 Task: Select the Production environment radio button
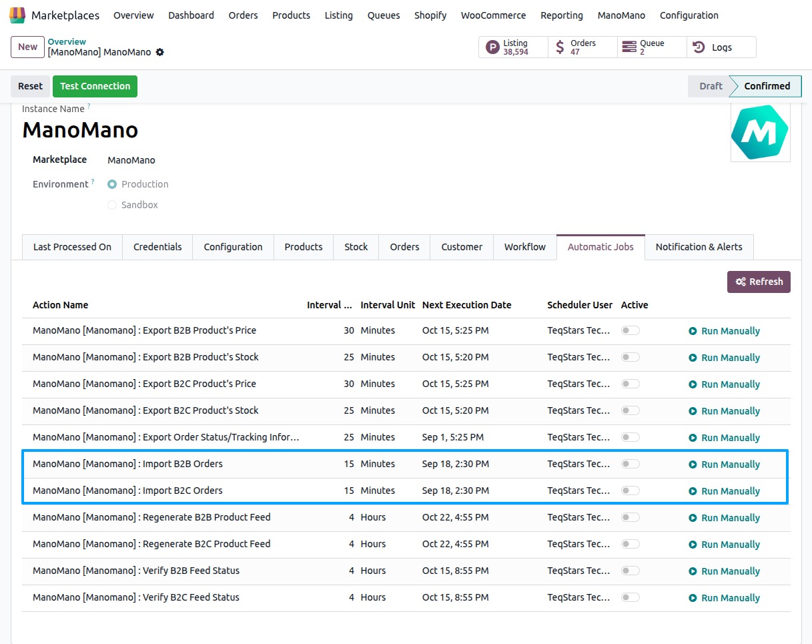pos(112,184)
